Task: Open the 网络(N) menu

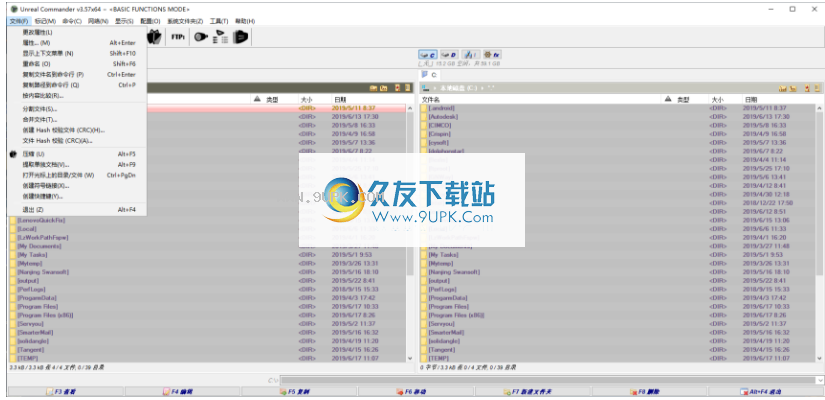Action: (98, 21)
